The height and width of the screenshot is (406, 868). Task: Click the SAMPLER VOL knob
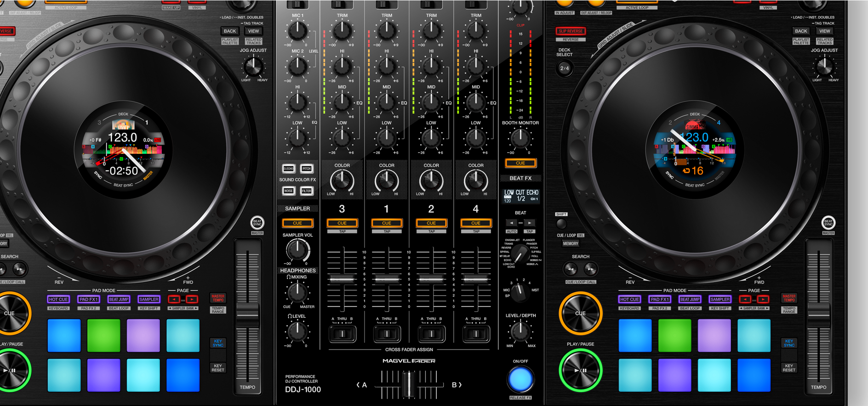coord(297,250)
